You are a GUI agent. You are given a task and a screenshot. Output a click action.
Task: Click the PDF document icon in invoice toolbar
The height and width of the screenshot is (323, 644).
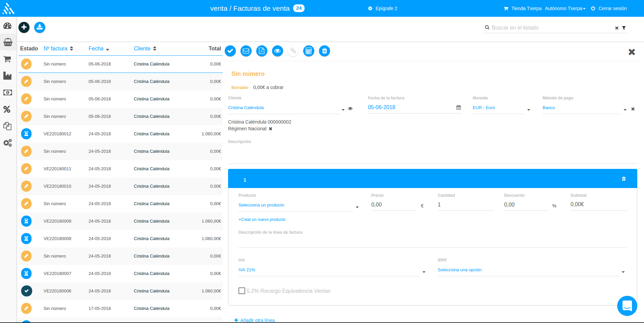coord(262,51)
